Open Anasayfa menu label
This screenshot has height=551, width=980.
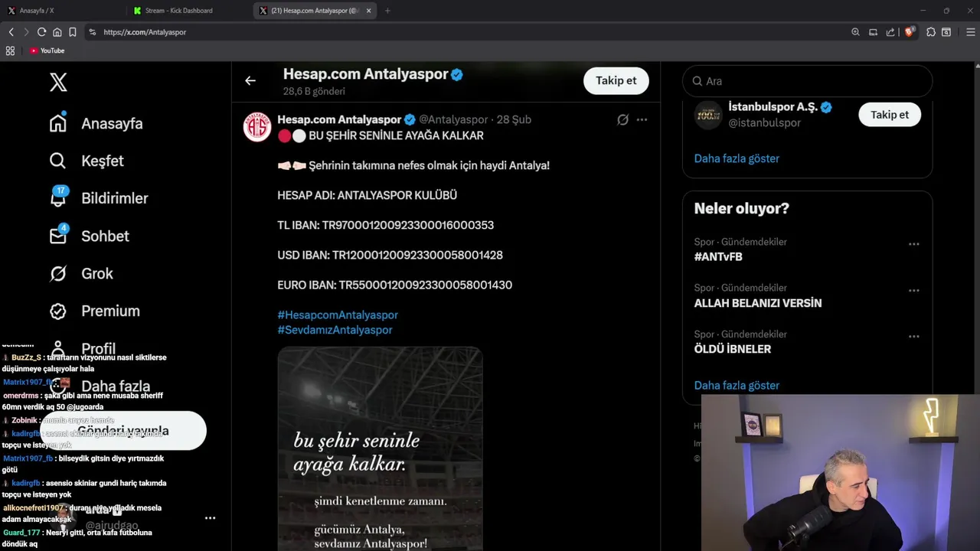point(112,123)
